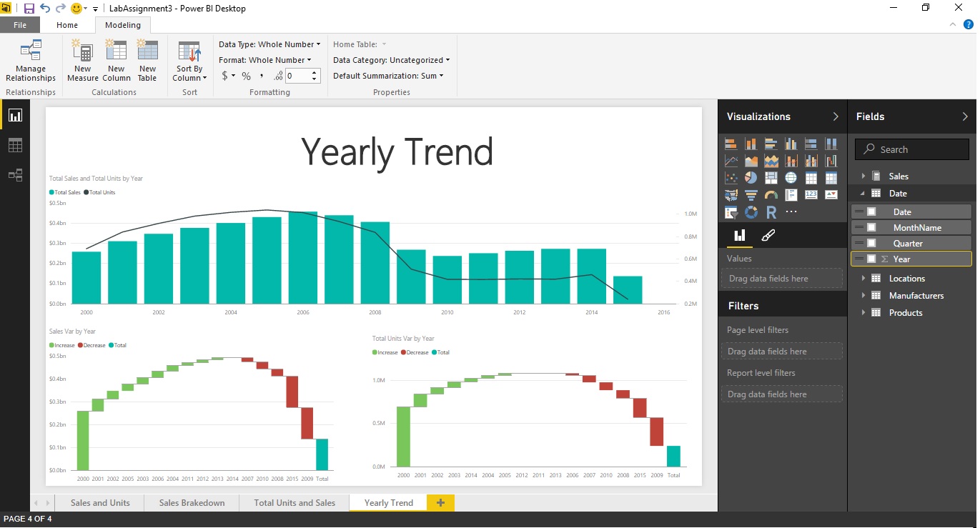Select the Card visualization (123)
This screenshot has width=980, height=528.
(x=811, y=195)
